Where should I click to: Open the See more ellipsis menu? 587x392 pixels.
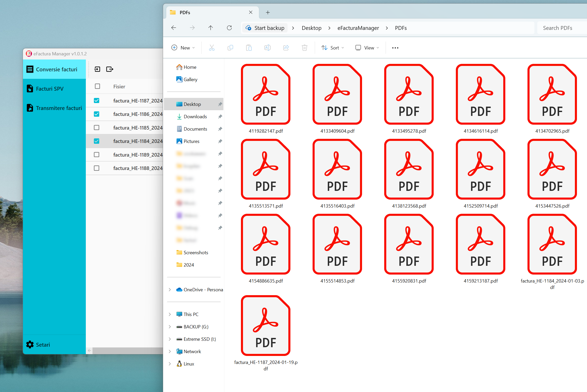[395, 48]
